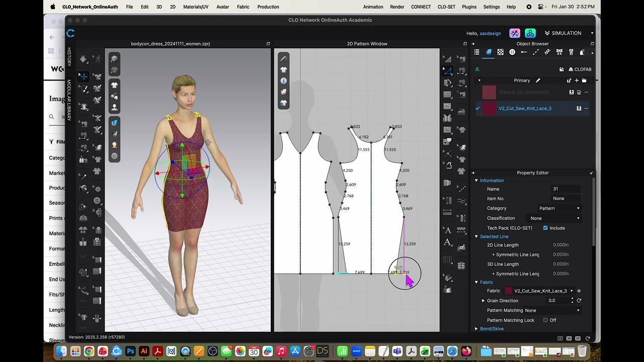Screen dimensions: 644x362
Task: Collapse the Selected Line section
Action: coord(476,237)
